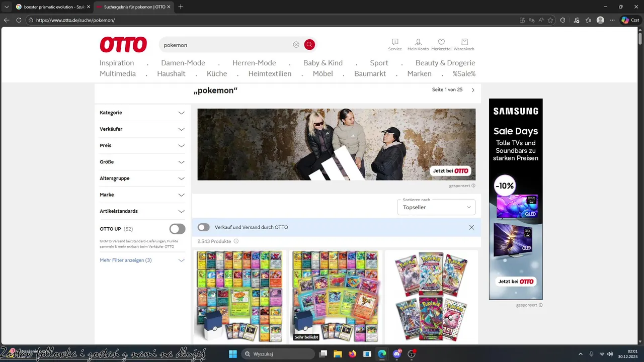Expand the Altersgruppe filter
Viewport: 644px width, 362px height.
(x=142, y=178)
